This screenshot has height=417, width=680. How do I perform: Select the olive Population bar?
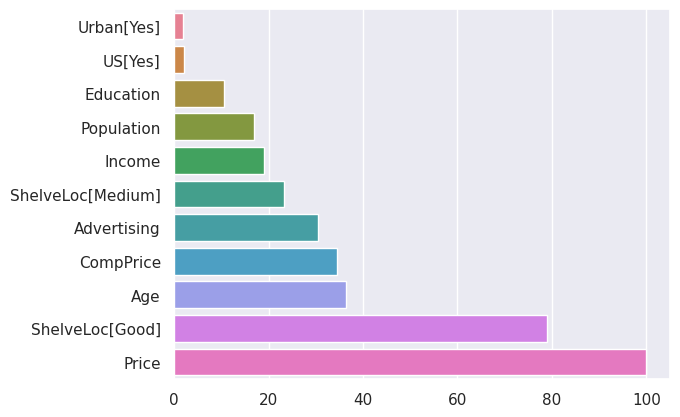point(215,127)
